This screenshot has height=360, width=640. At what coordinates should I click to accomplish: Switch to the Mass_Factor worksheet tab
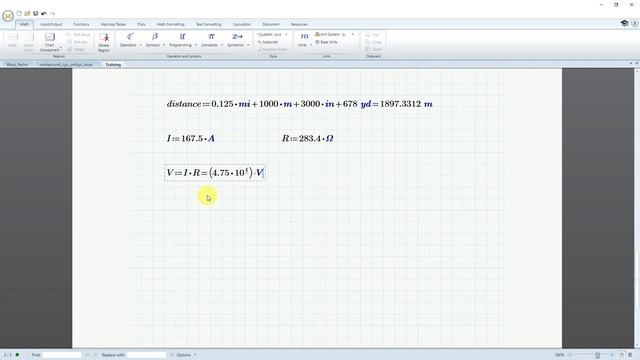click(x=17, y=64)
